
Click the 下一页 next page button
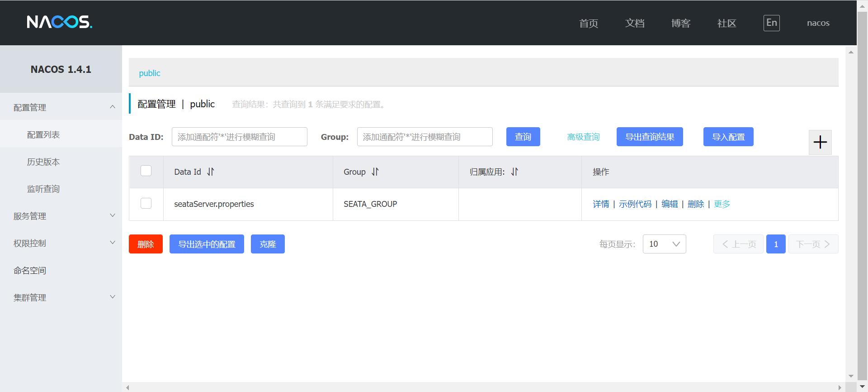pos(813,244)
